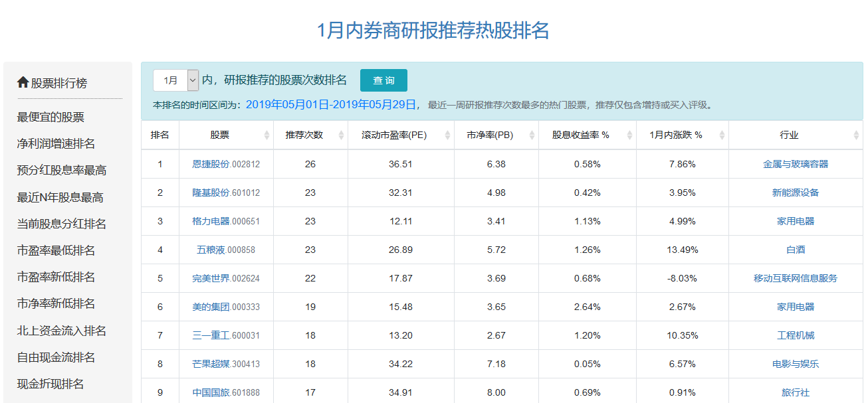Screen dimensions: 868x403
Task: Open stock link 格力电器.000651
Action: [x=226, y=221]
